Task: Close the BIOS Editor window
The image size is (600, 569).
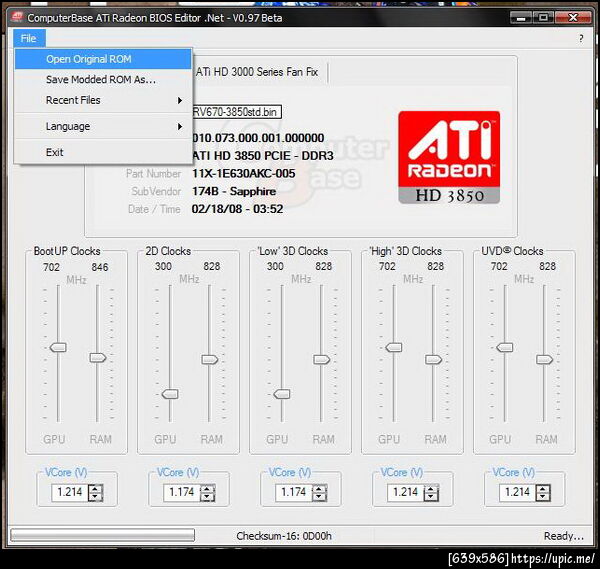Action: pos(573,18)
